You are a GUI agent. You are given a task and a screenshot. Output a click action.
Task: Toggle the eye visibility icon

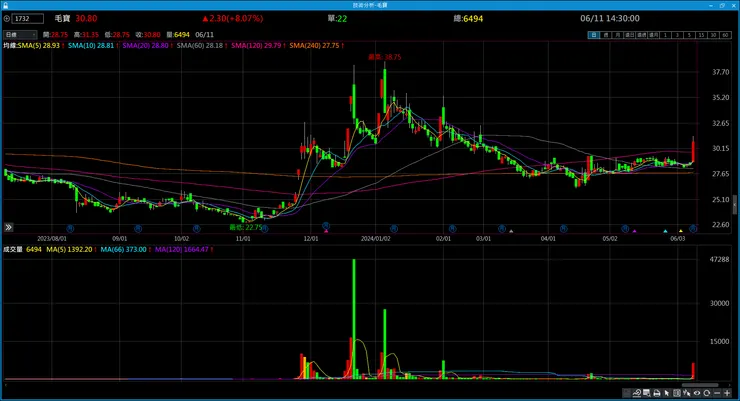pos(697,393)
